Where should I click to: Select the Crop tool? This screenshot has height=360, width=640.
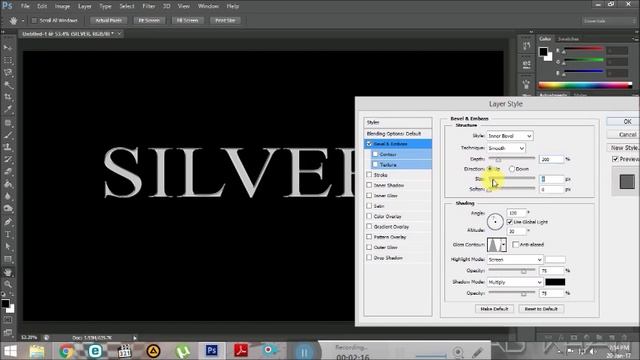(x=8, y=97)
